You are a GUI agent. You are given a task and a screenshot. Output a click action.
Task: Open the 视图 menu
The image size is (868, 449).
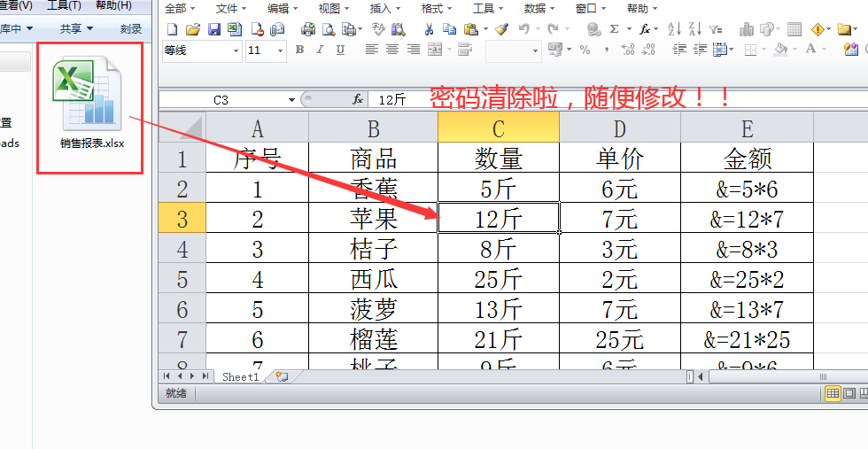click(334, 8)
